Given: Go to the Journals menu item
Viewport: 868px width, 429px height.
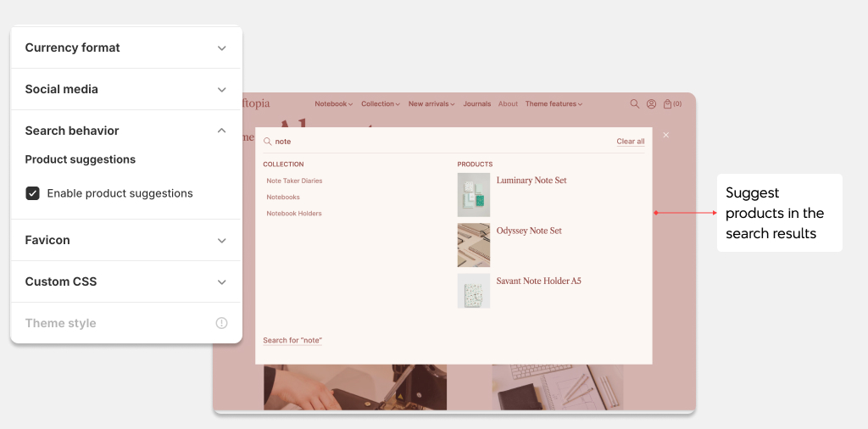Looking at the screenshot, I should pos(476,104).
